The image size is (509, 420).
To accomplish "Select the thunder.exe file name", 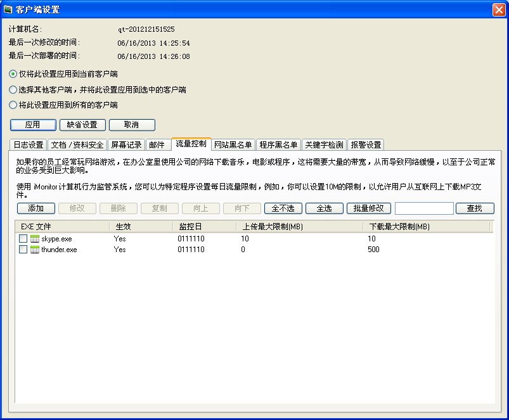I will [59, 250].
